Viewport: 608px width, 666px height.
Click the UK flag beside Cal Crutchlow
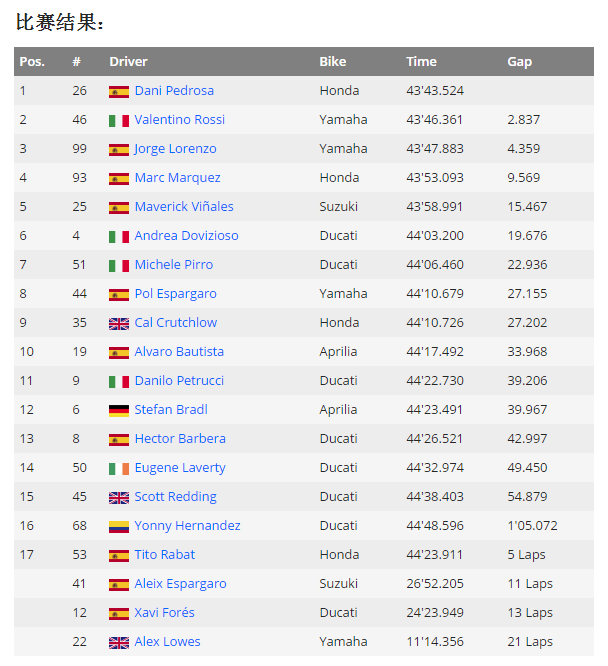point(119,323)
